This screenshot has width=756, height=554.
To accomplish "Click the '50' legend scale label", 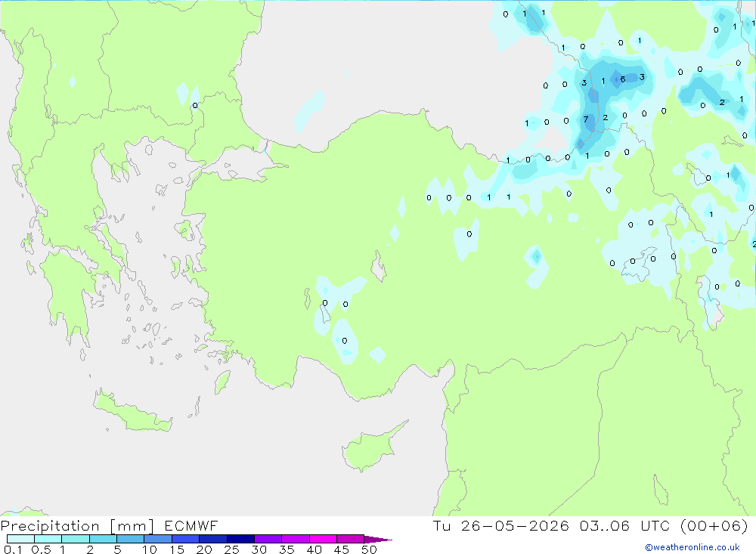I will [x=369, y=549].
